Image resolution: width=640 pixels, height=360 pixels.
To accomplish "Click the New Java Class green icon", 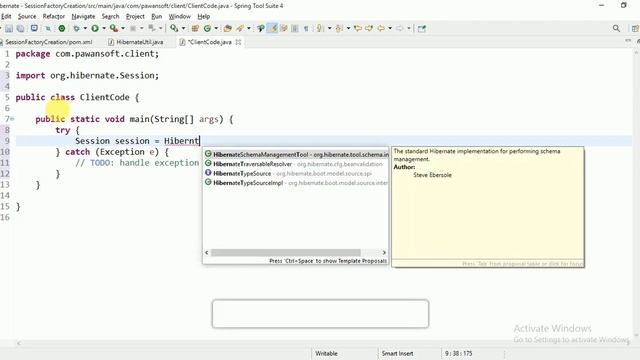I will 207,28.
